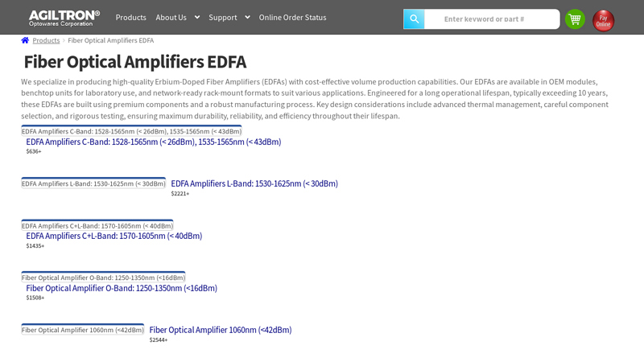644x362 pixels.
Task: Click the $1435+ price text
Action: click(x=35, y=246)
